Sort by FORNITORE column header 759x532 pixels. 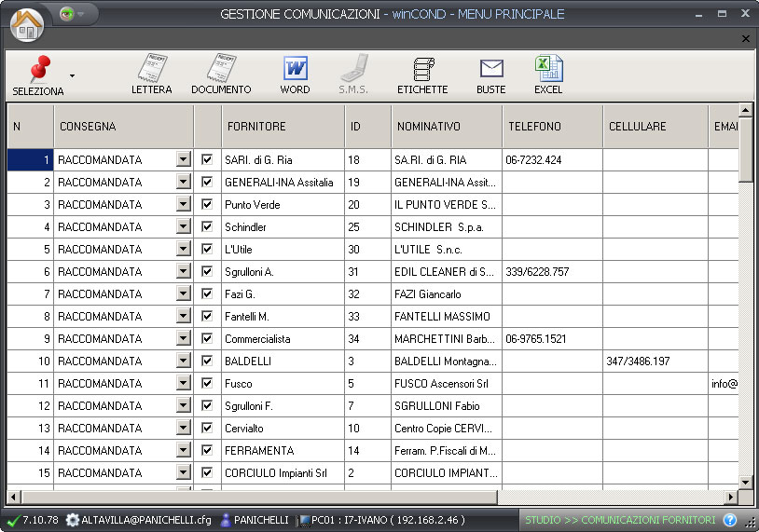coord(282,127)
